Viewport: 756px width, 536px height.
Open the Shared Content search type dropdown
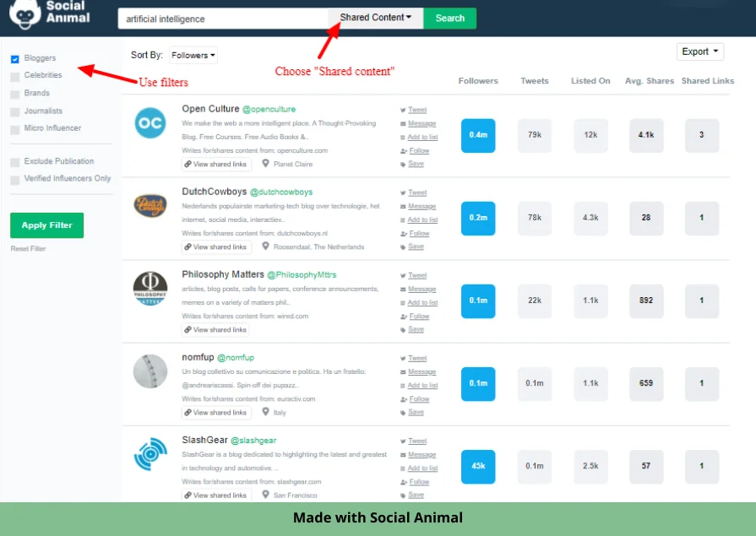pyautogui.click(x=376, y=18)
